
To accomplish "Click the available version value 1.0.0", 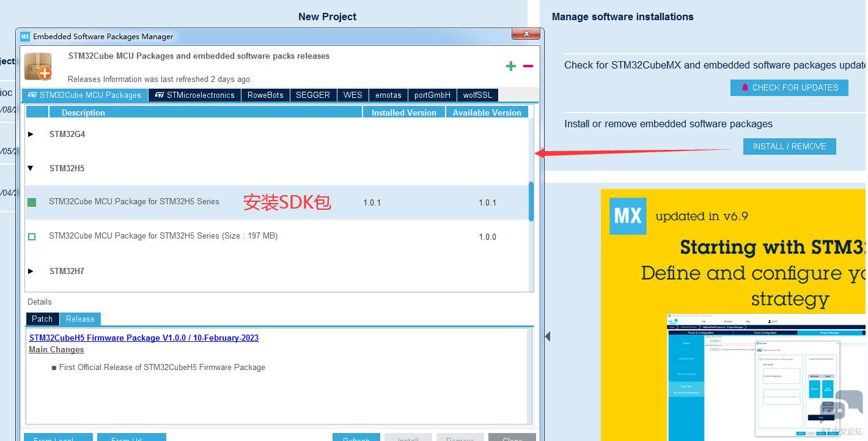I will pyautogui.click(x=488, y=237).
